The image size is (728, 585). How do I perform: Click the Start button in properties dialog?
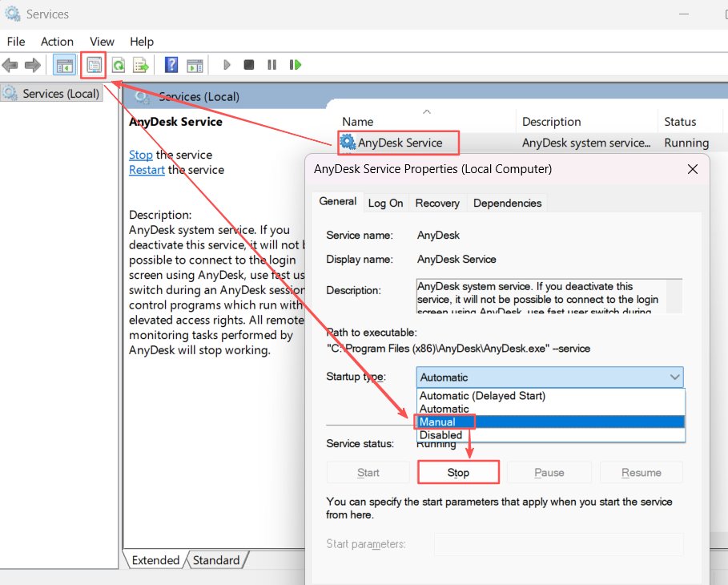[368, 473]
